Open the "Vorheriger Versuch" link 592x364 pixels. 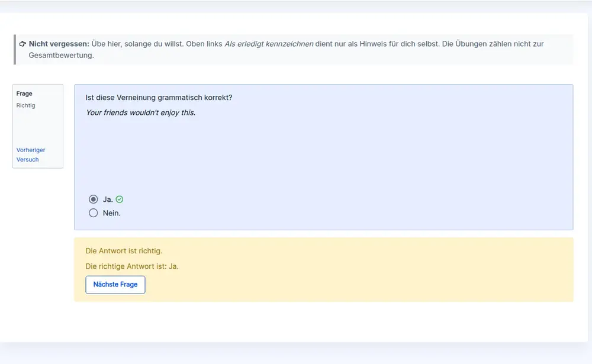point(30,154)
